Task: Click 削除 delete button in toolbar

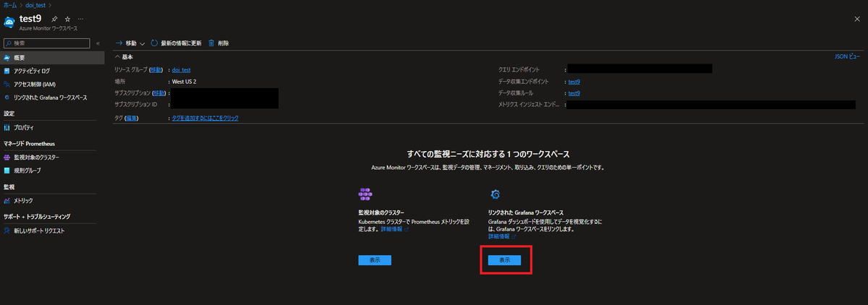Action: 218,43
